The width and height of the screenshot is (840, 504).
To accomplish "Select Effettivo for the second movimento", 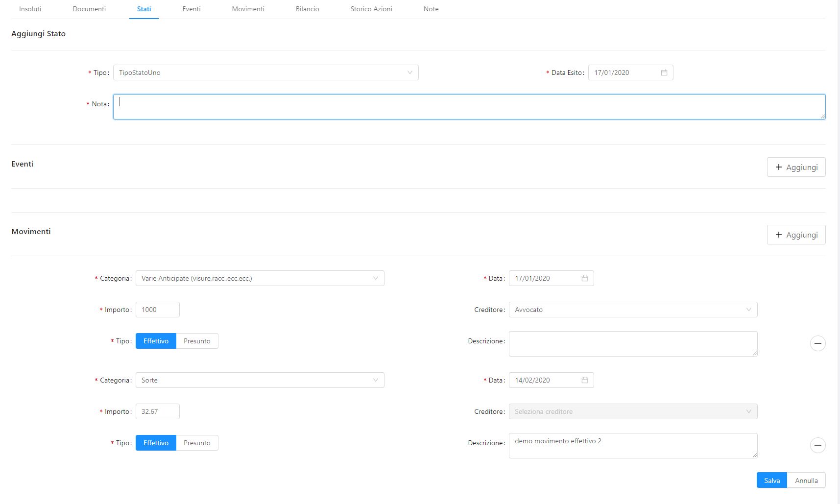I will pyautogui.click(x=156, y=443).
